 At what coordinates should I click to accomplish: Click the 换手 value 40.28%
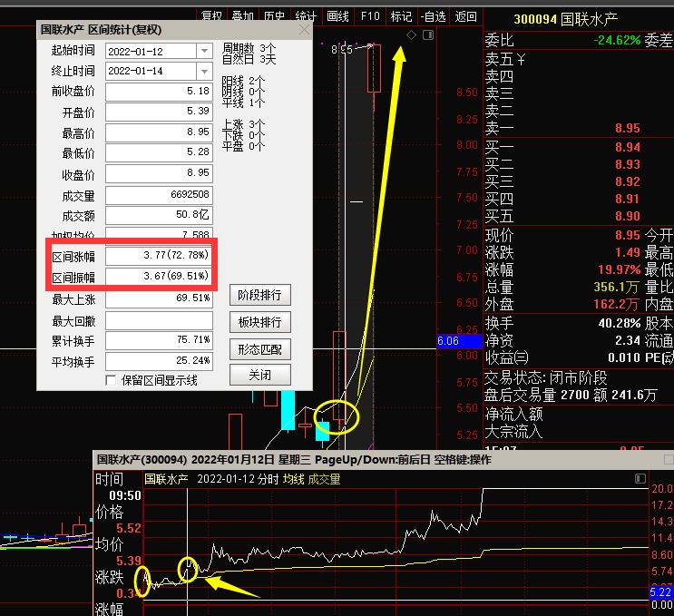click(619, 323)
